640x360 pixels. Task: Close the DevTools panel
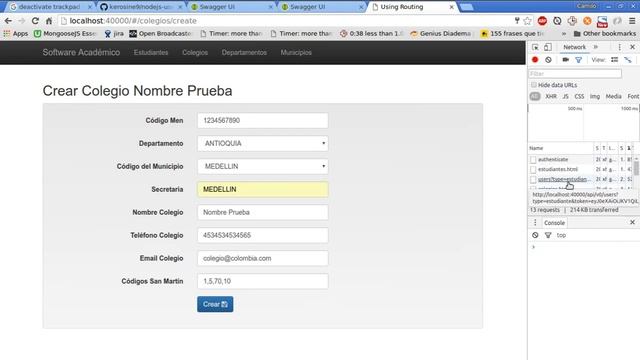[x=632, y=47]
